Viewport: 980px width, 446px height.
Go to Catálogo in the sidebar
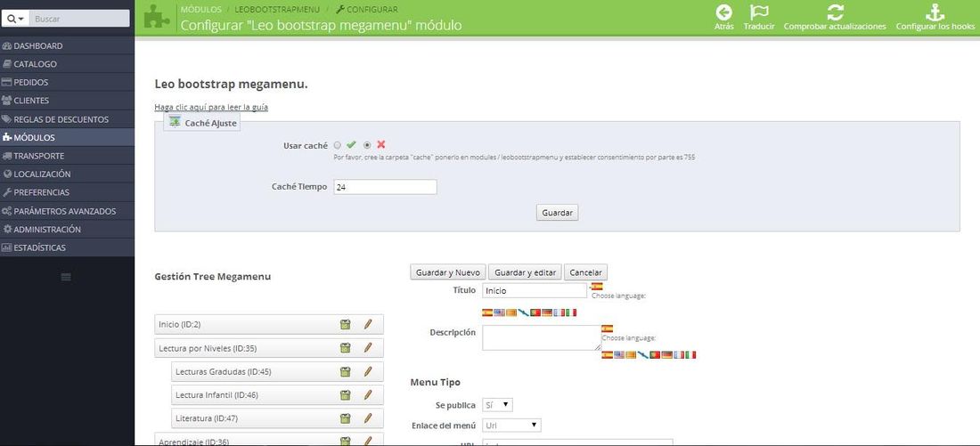[67, 64]
